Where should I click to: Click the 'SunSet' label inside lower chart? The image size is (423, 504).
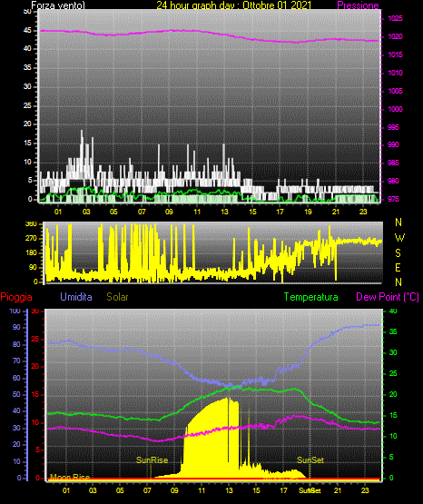310,460
